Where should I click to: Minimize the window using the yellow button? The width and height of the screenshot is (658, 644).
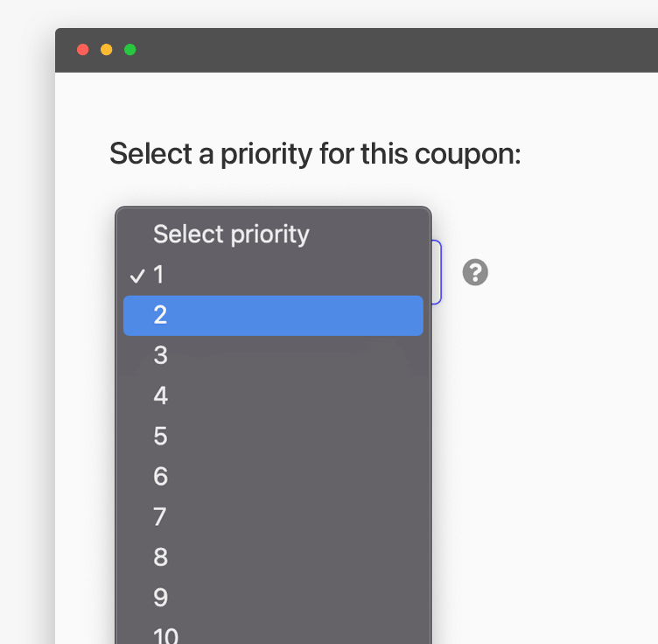107,50
